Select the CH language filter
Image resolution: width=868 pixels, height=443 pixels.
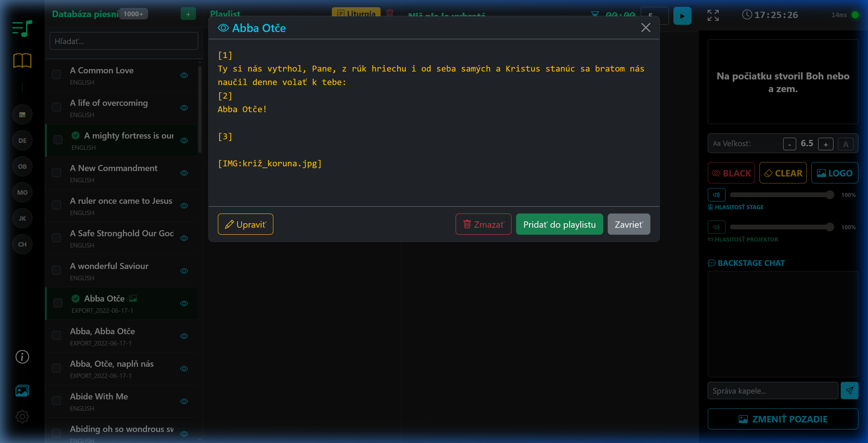click(x=22, y=244)
